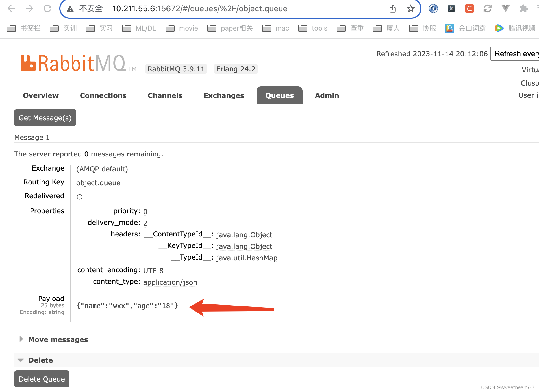The height and width of the screenshot is (392, 539).
Task: Click the gray sync arrows extension icon
Action: (488, 8)
